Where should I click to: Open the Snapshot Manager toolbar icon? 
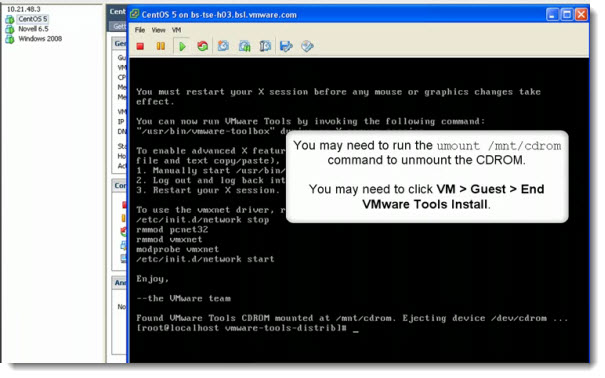(265, 46)
